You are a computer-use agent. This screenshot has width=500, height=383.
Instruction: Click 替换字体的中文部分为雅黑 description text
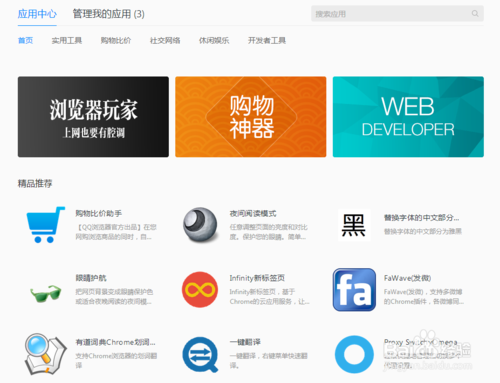(x=423, y=231)
